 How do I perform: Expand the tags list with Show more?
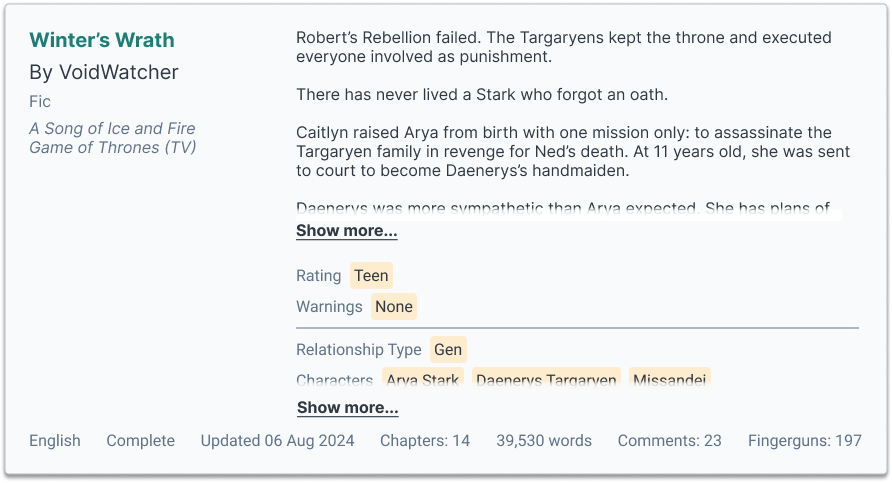(x=348, y=407)
